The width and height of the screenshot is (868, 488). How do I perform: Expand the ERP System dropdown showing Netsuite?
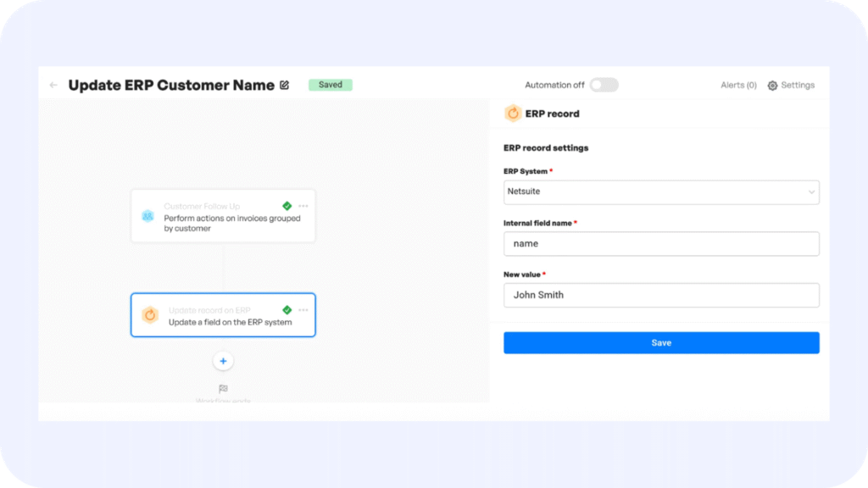click(661, 192)
